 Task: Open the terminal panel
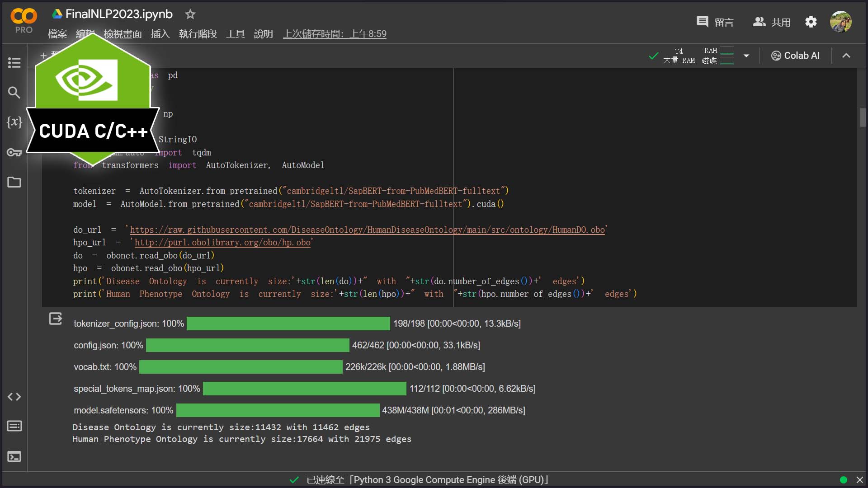click(x=14, y=457)
